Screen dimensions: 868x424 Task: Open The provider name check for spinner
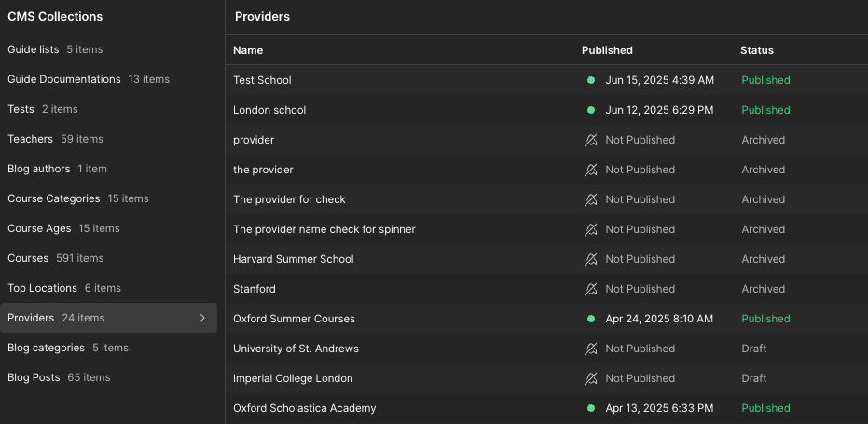click(x=324, y=230)
